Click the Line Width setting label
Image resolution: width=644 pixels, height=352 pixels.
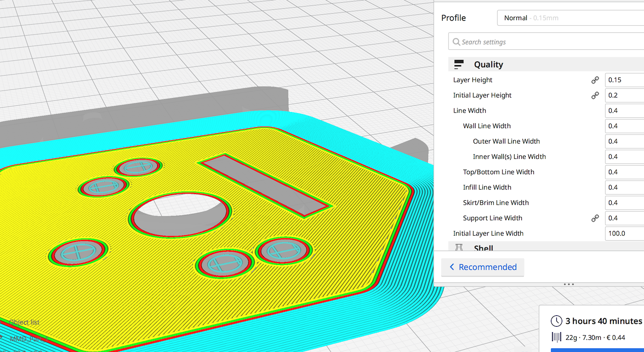point(470,111)
